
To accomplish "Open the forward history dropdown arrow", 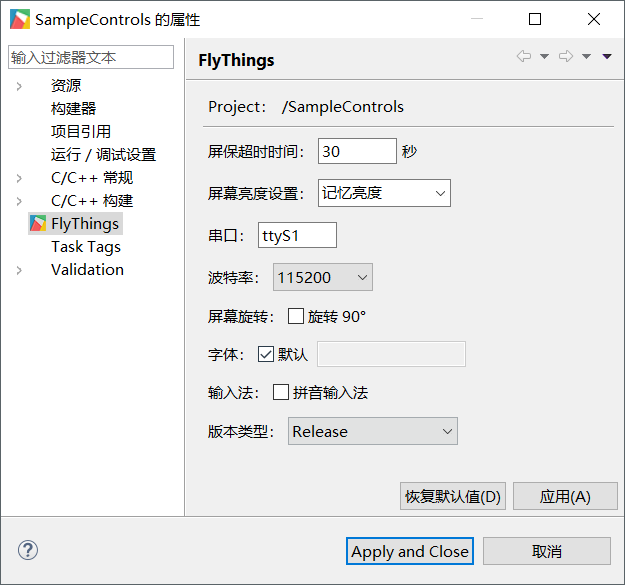I will tap(586, 57).
